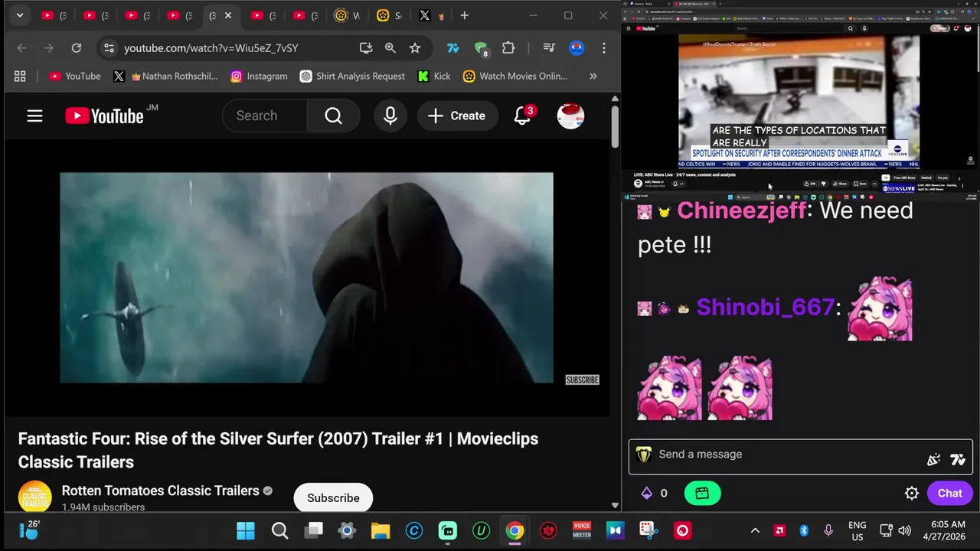Open the Bluetooth tray icon
Viewport: 980px width, 551px height.
click(x=804, y=530)
